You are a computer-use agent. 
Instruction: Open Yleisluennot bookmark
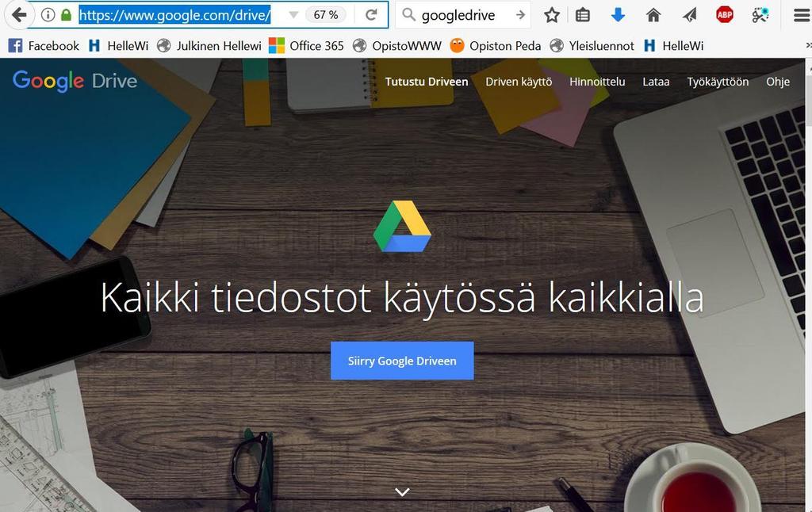point(592,46)
